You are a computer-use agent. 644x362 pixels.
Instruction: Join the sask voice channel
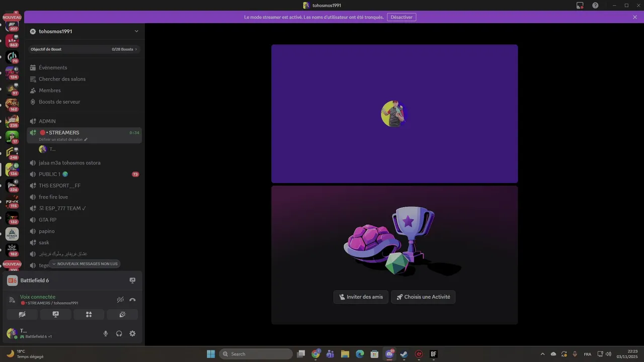(x=85, y=242)
